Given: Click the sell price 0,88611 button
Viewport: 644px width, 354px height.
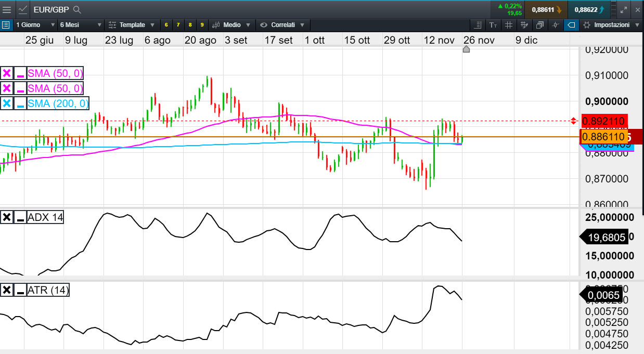Looking at the screenshot, I should point(546,9).
